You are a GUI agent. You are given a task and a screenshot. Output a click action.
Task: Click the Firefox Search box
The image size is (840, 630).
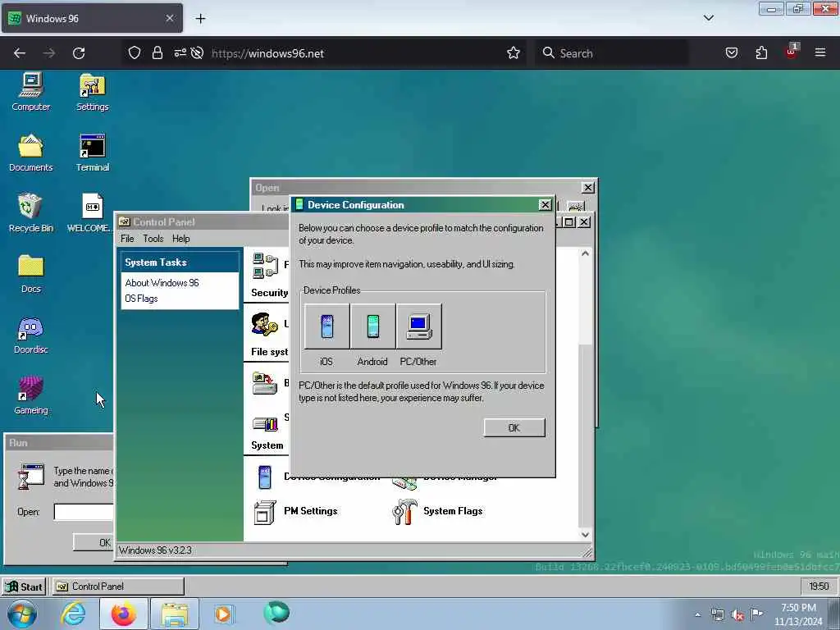[612, 53]
